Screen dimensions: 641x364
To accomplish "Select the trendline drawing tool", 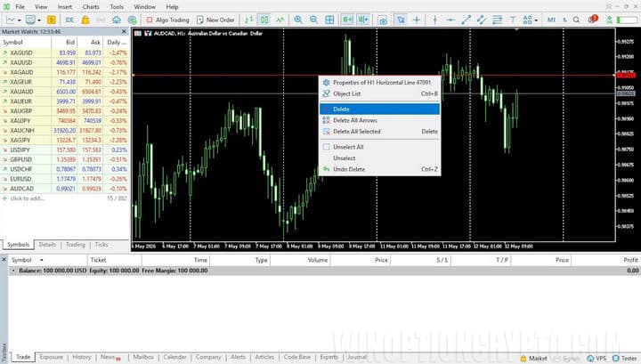I will click(466, 20).
